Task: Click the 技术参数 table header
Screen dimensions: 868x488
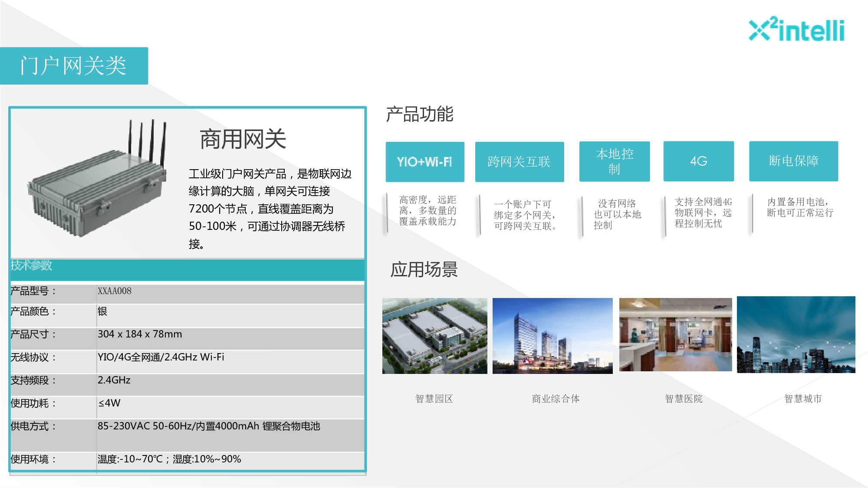Action: pos(187,270)
